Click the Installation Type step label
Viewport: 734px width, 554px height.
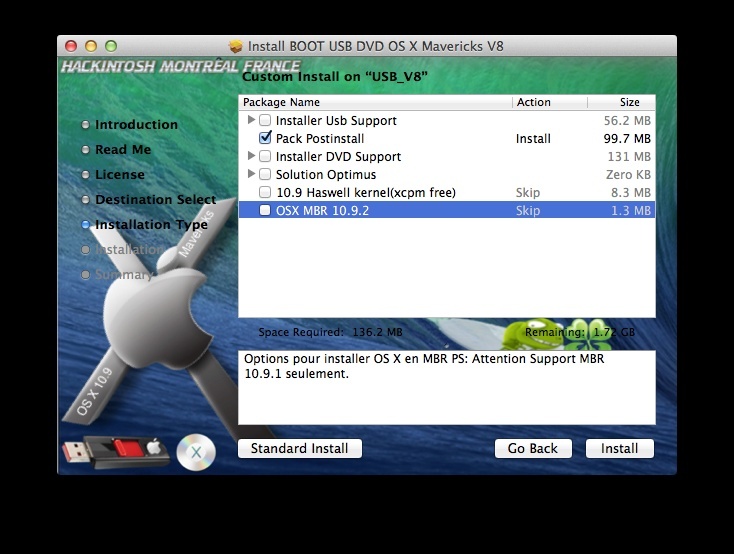151,225
